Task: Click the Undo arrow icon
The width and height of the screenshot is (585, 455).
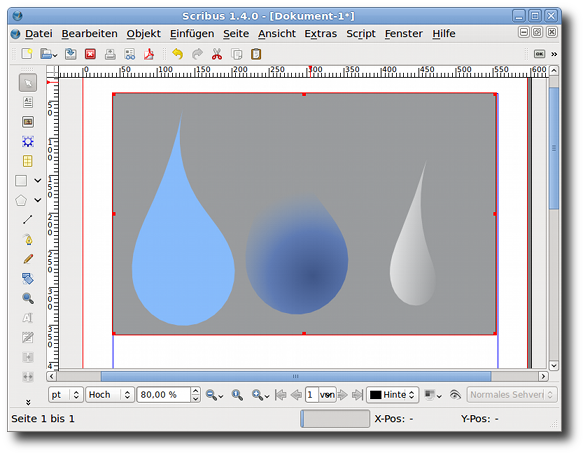Action: pyautogui.click(x=178, y=54)
